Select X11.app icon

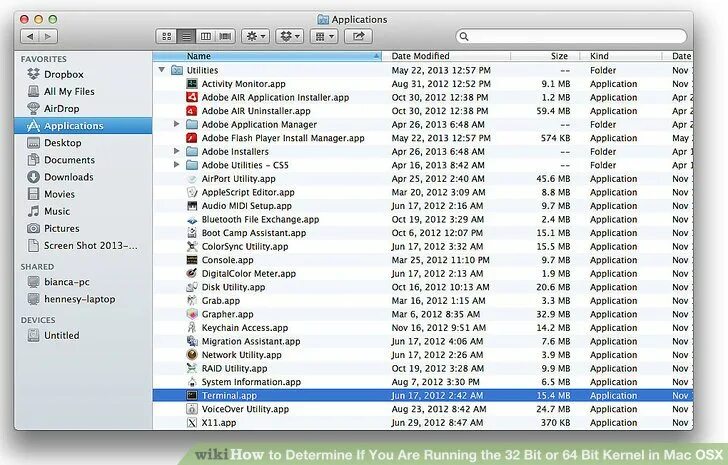click(192, 422)
